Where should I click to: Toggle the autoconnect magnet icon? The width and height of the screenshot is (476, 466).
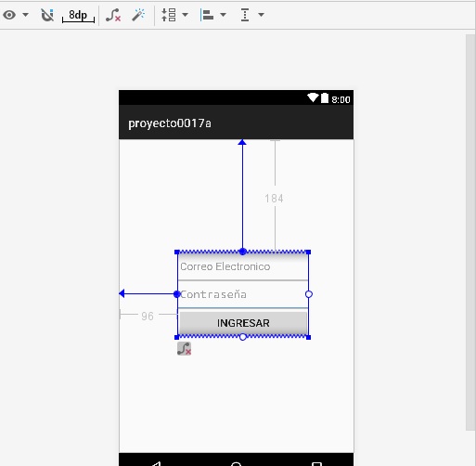tap(47, 15)
